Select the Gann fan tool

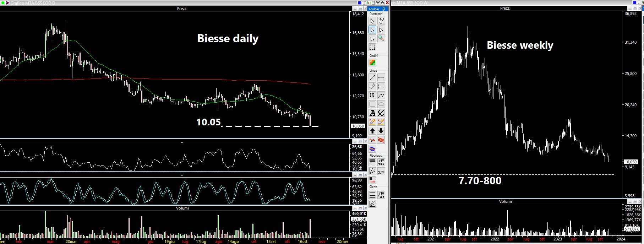coord(372,204)
